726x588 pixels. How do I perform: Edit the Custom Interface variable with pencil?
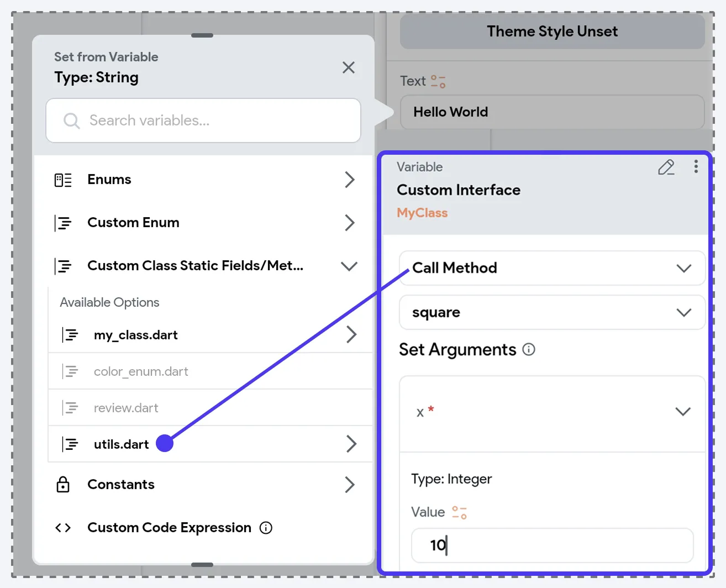click(666, 167)
